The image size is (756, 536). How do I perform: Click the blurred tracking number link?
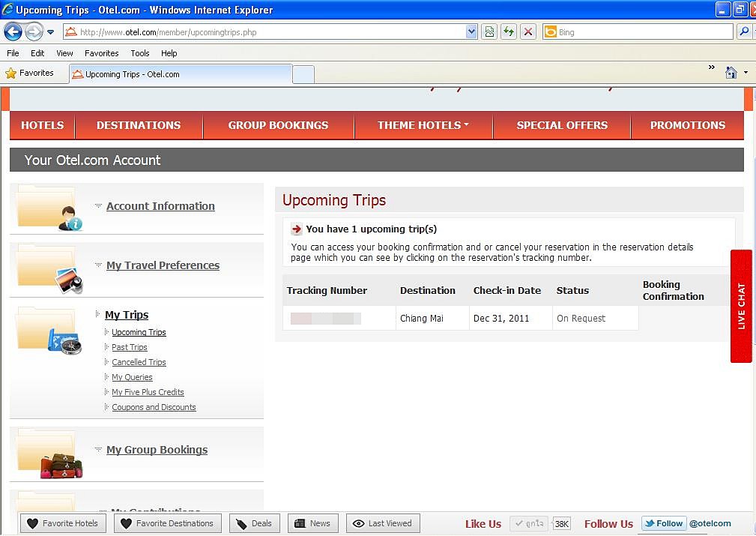click(x=325, y=319)
